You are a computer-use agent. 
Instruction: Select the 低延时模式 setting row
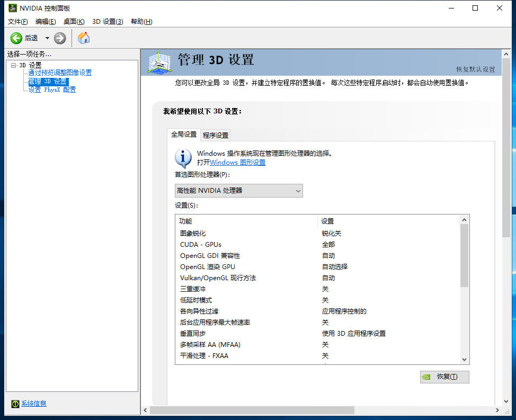pyautogui.click(x=317, y=300)
